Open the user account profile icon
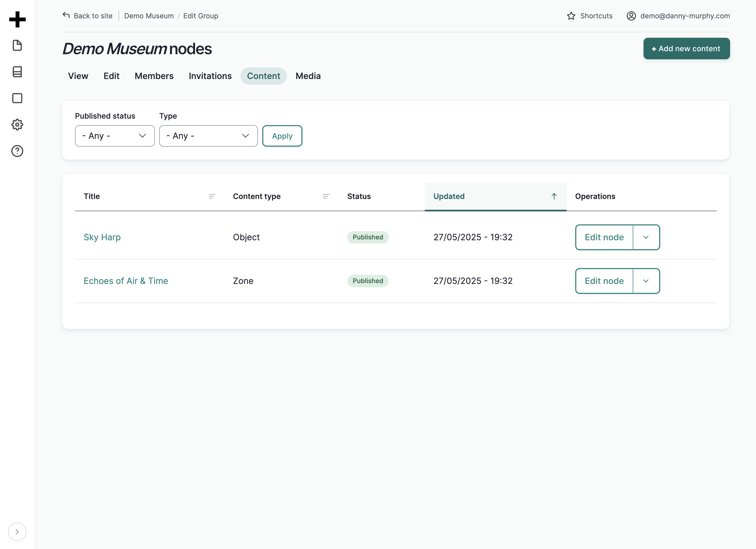The image size is (756, 549). coord(631,16)
